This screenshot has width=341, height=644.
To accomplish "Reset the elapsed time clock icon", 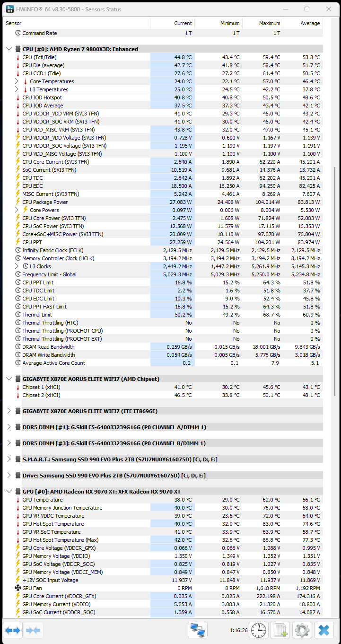I will click(259, 630).
